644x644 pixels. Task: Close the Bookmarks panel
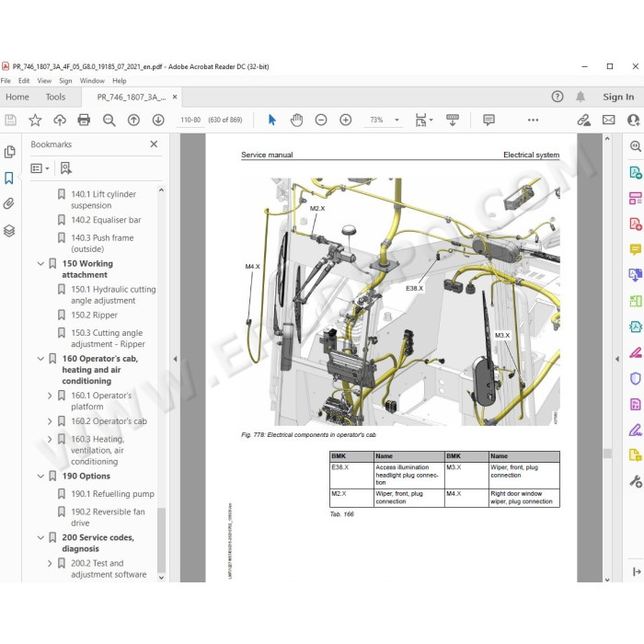point(154,144)
